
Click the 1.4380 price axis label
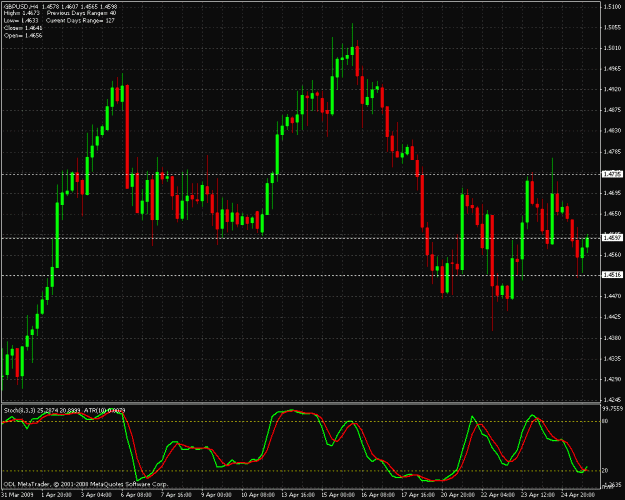tap(612, 338)
